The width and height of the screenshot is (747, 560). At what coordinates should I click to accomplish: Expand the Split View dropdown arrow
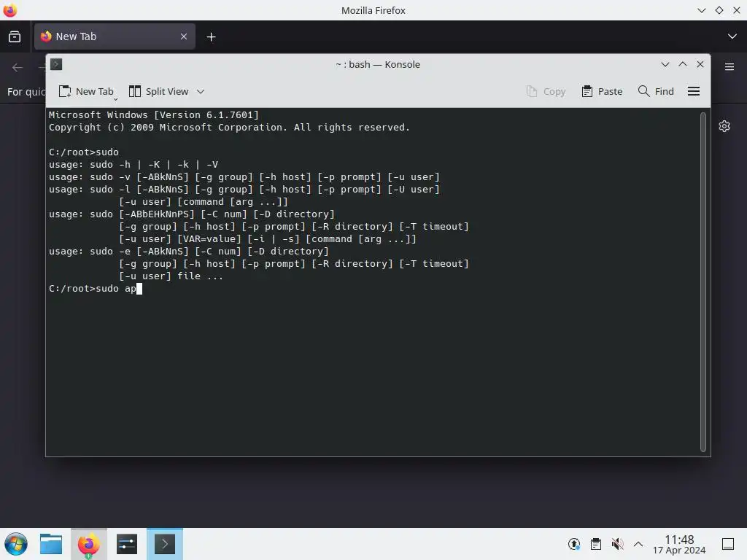[x=201, y=91]
